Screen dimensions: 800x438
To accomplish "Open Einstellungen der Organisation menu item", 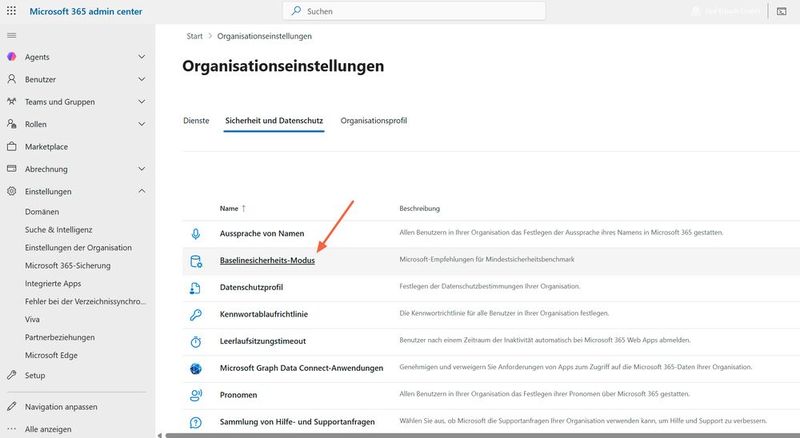I will coord(78,248).
